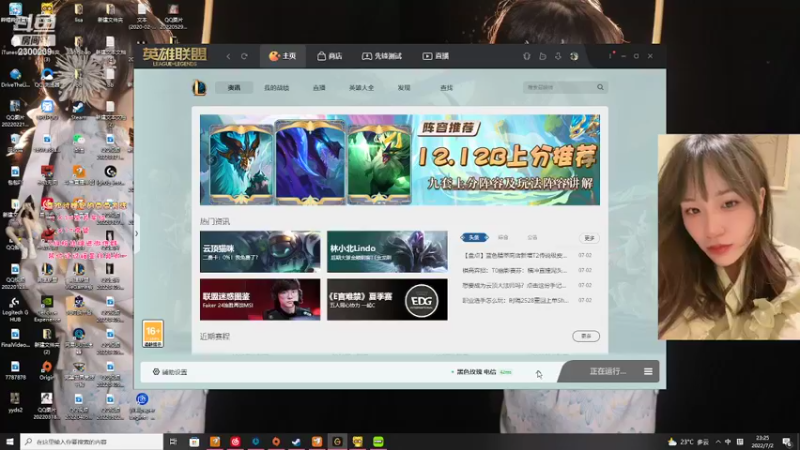
Task: Open the notification center icon
Action: pyautogui.click(x=787, y=442)
